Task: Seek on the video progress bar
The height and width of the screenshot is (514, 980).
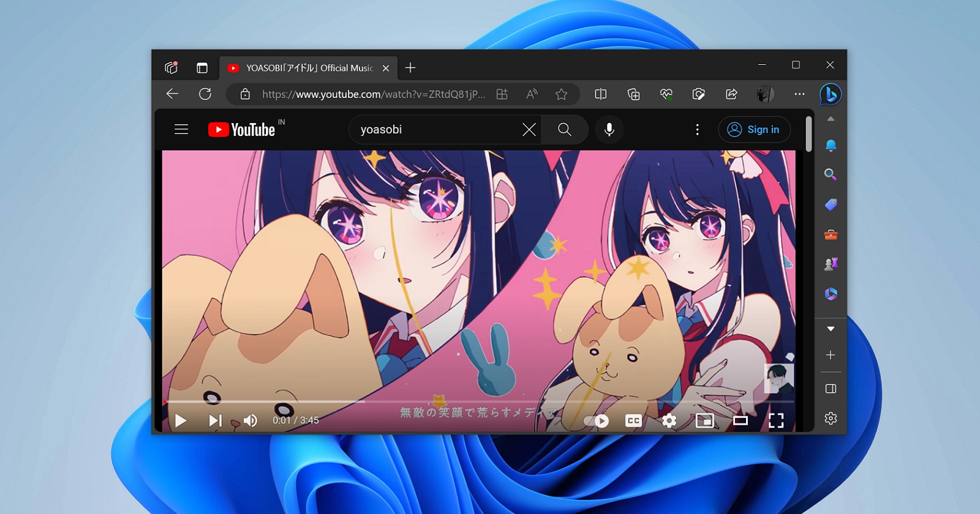Action: pyautogui.click(x=479, y=402)
